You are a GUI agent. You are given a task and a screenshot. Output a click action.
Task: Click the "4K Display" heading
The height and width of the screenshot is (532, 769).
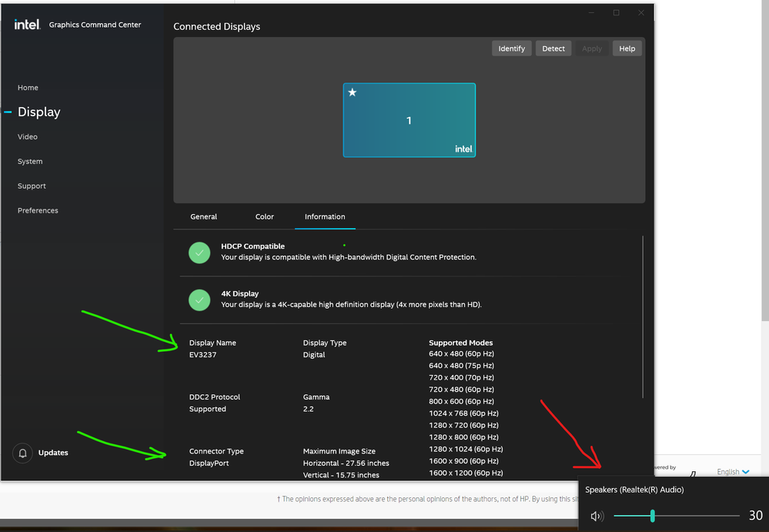click(x=240, y=293)
